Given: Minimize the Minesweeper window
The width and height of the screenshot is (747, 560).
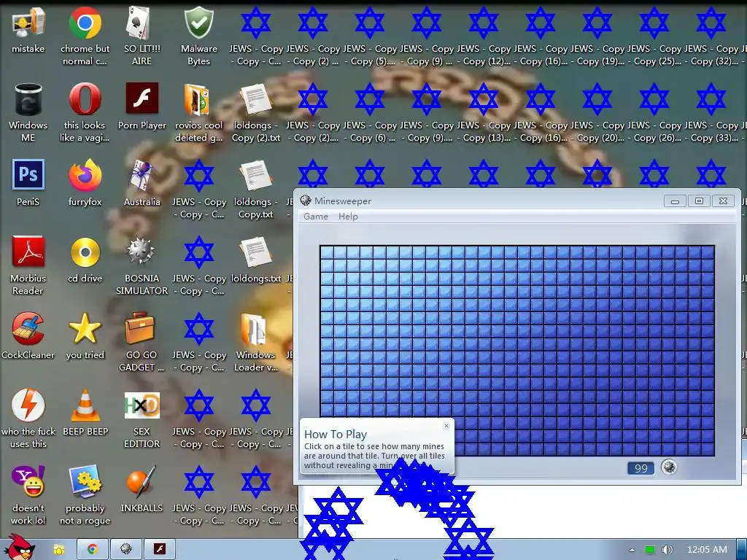Looking at the screenshot, I should pos(675,201).
